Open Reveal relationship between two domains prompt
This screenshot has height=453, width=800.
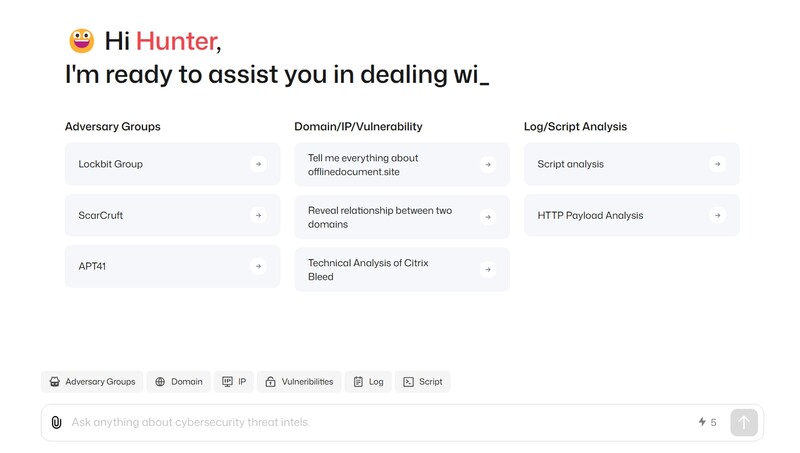point(390,217)
